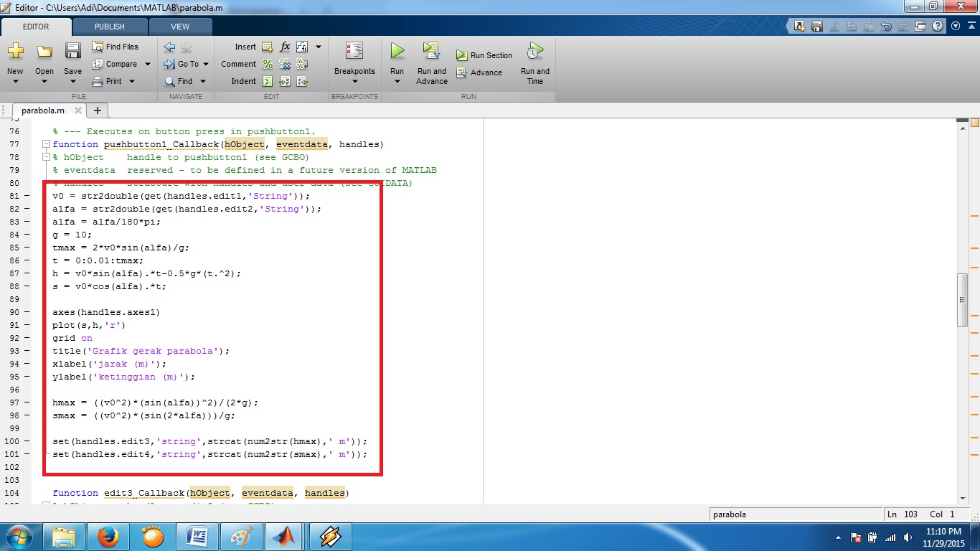Click the Find Files button
This screenshot has width=980, height=551.
point(115,47)
